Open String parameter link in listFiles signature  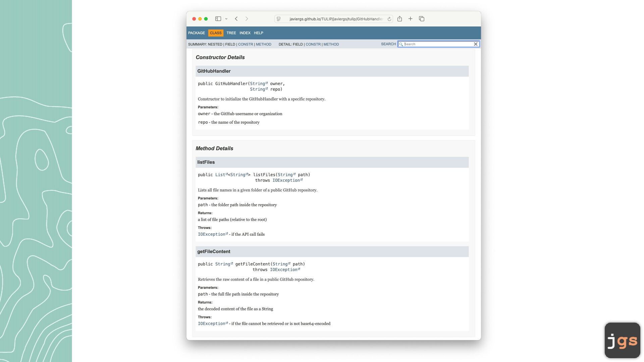click(286, 175)
